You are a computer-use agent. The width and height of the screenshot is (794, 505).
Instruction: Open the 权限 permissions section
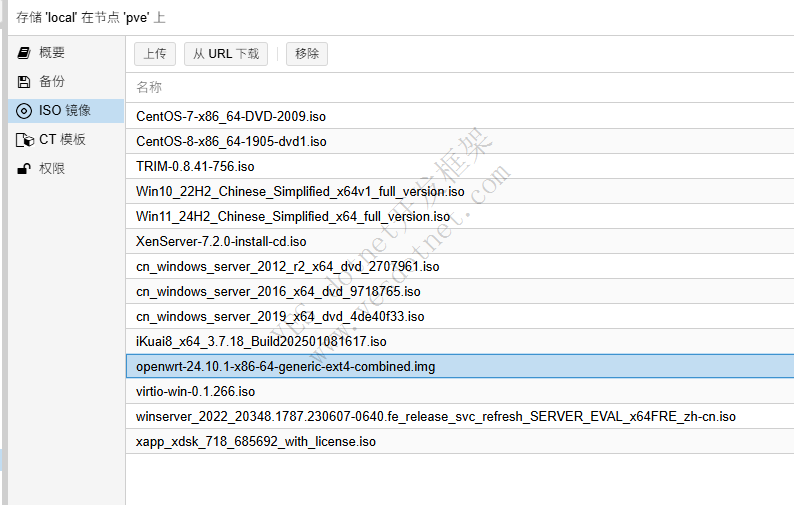click(x=66, y=169)
